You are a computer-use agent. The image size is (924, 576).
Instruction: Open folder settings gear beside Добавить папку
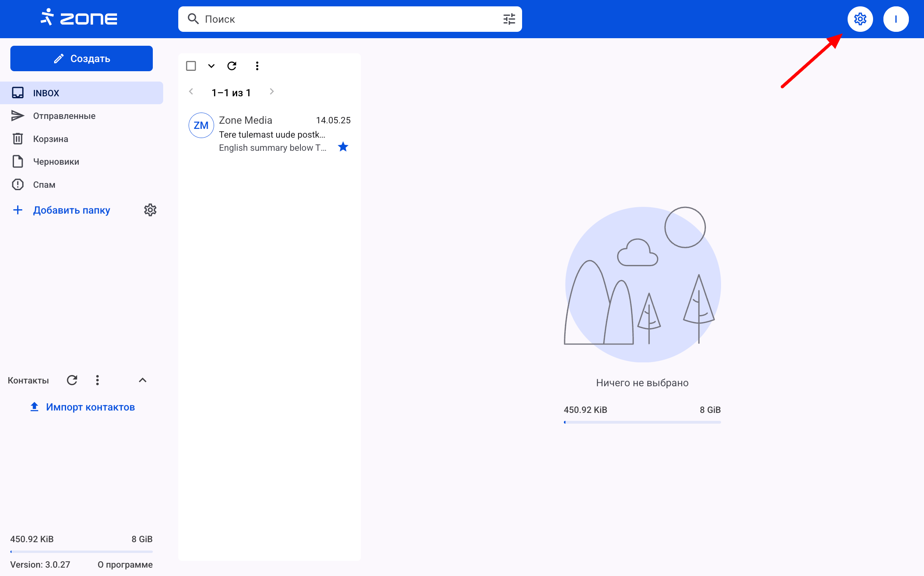(x=150, y=210)
